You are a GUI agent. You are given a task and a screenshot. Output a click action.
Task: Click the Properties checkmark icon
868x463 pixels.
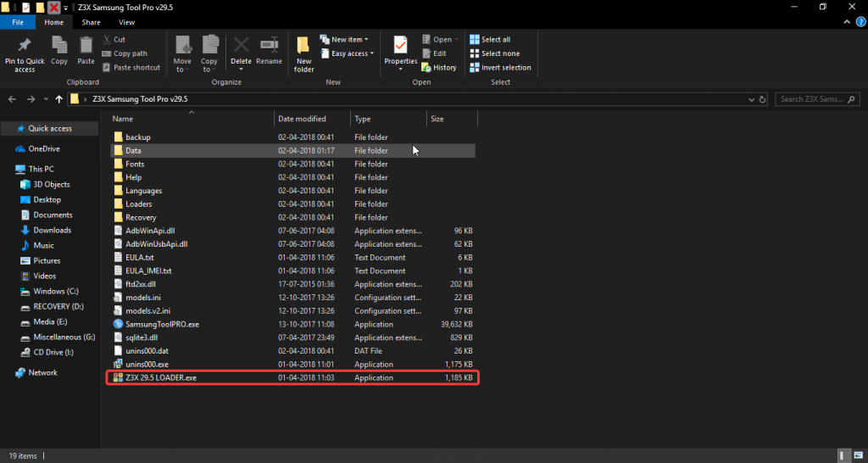point(401,45)
